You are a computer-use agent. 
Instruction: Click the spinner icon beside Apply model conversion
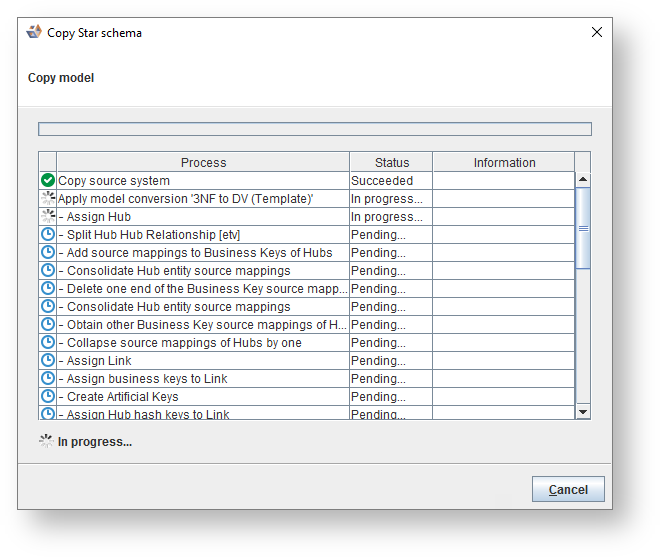[47, 199]
